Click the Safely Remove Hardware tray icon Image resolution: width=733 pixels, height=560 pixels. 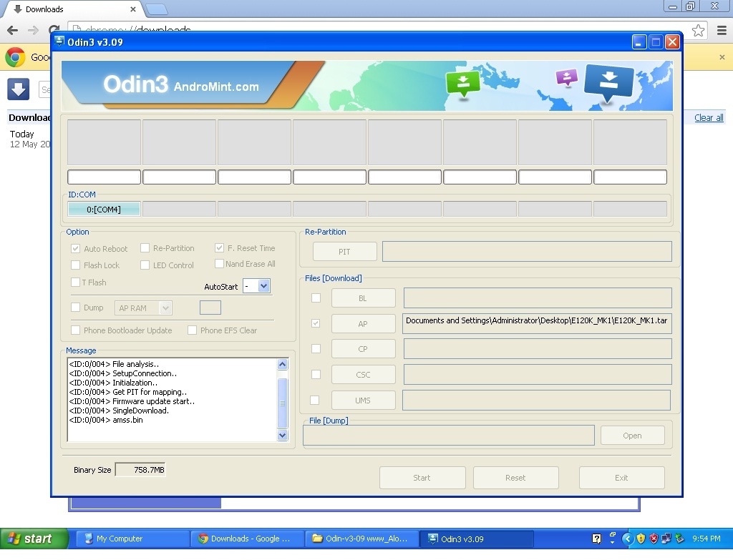(679, 539)
